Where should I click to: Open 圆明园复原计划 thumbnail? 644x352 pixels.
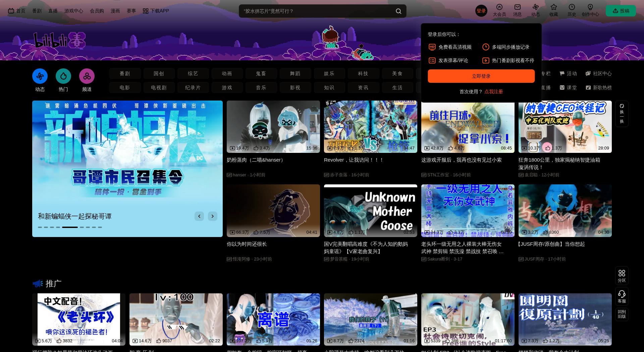tap(565, 319)
